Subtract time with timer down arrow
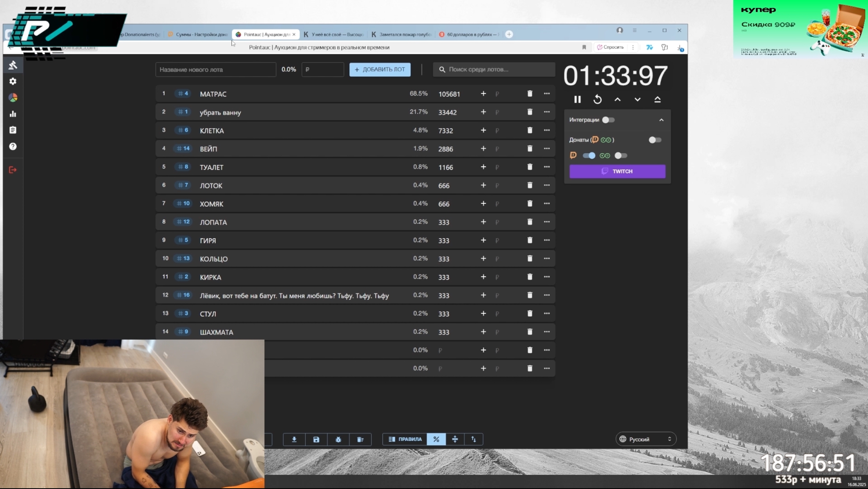 pyautogui.click(x=637, y=100)
